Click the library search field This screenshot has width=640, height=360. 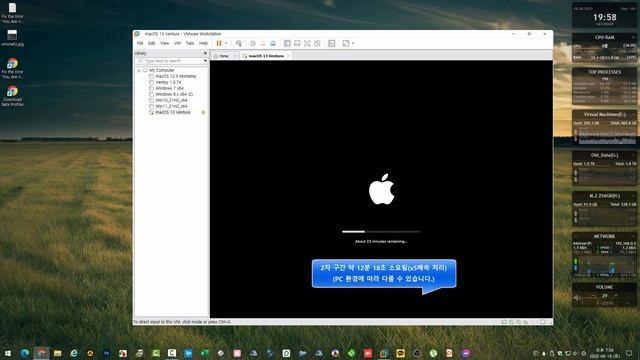(170, 61)
